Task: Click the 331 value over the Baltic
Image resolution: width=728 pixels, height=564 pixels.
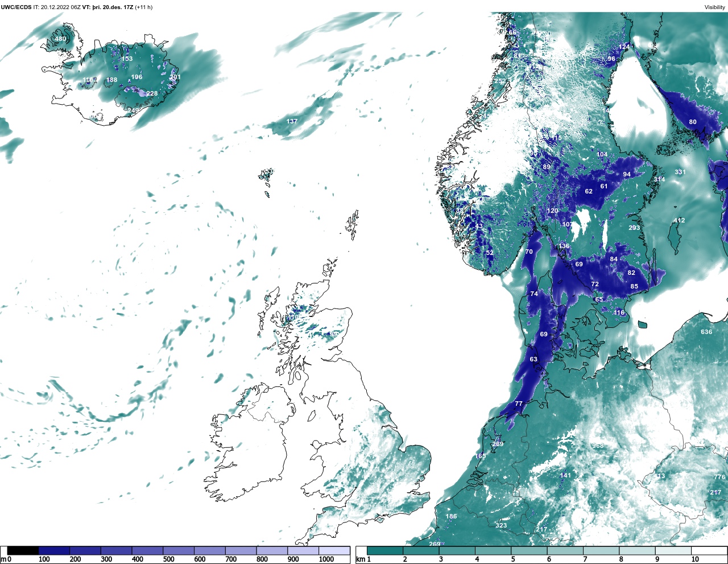Action: (680, 172)
